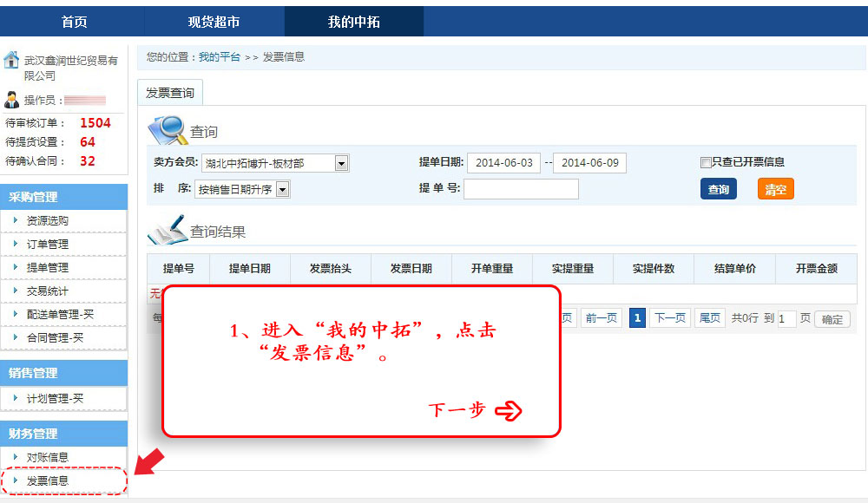Click the home icon beside company name
This screenshot has height=503, width=868.
coord(11,60)
